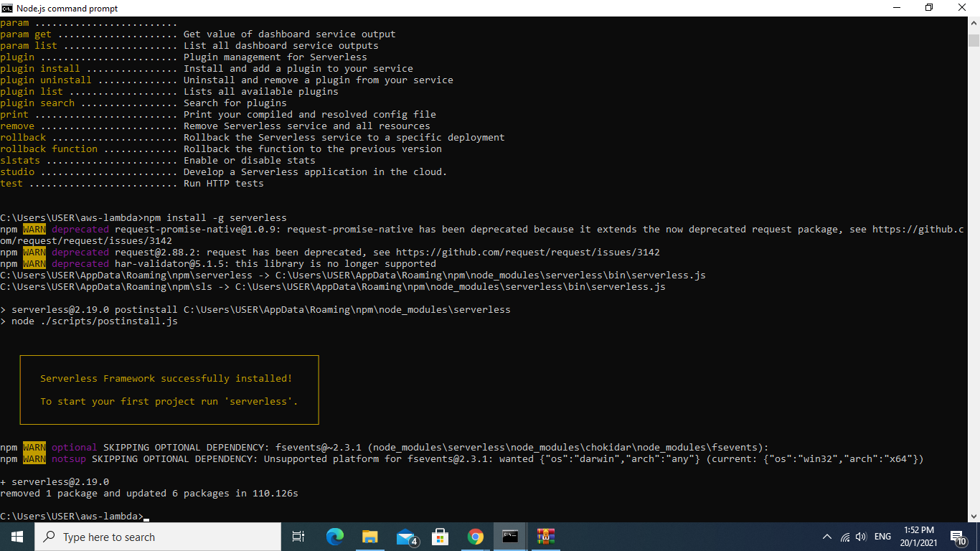
Task: Click the 'node ./scripts/postinstall.js' line
Action: click(89, 321)
